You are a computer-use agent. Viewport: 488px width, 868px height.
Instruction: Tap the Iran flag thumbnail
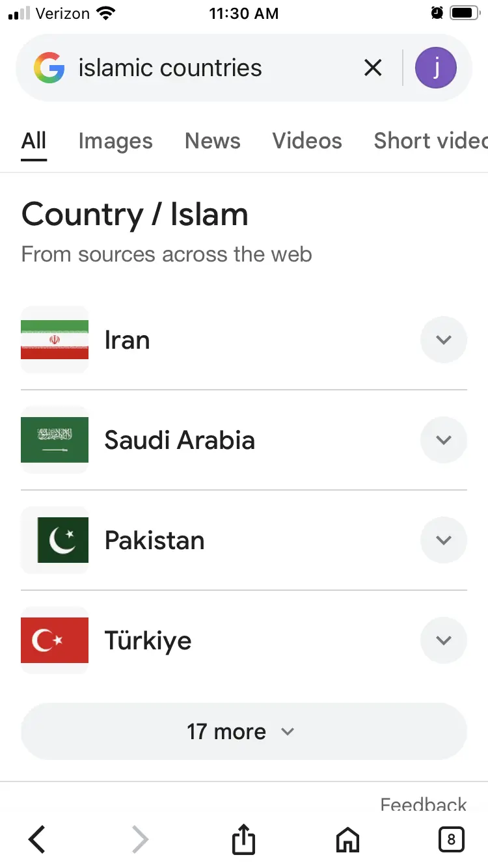[x=55, y=340]
